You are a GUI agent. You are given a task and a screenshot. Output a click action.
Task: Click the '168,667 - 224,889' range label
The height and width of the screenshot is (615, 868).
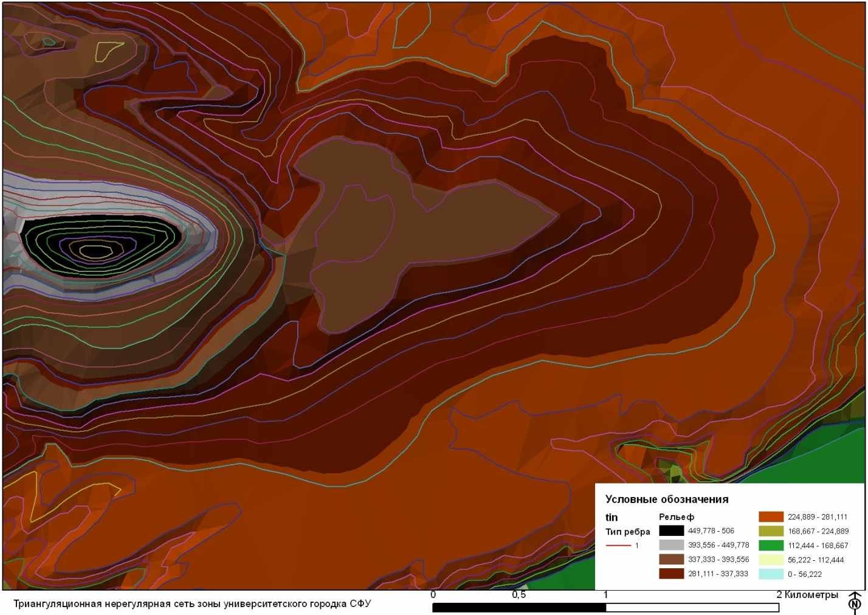pos(818,531)
